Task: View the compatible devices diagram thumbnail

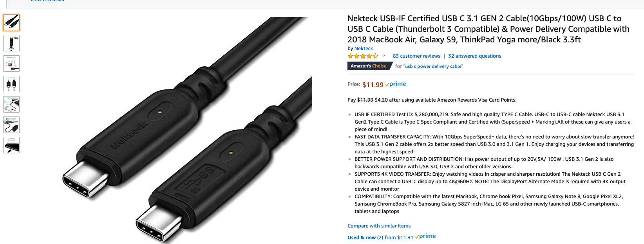Action: click(x=11, y=64)
